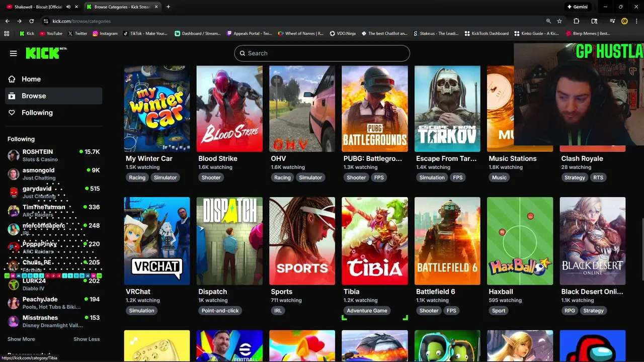Click the IRL tag under Sports
This screenshot has width=644, height=362.
coord(278,311)
